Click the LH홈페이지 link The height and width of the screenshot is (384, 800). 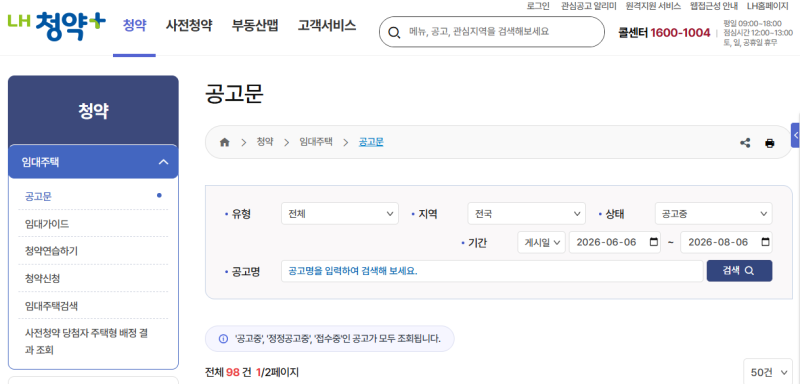[768, 6]
